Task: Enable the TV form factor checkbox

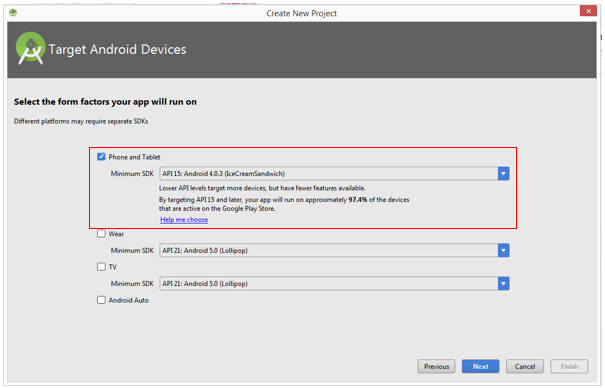Action: (101, 267)
